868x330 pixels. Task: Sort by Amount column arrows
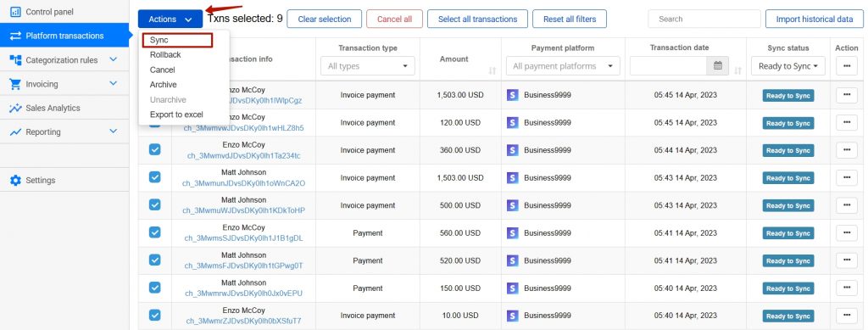pyautogui.click(x=492, y=71)
